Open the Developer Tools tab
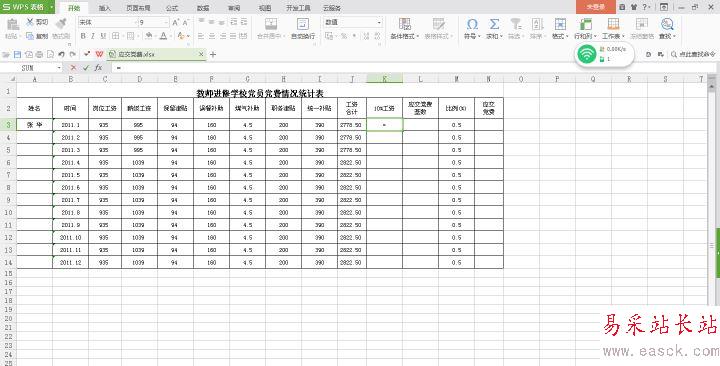 point(298,8)
